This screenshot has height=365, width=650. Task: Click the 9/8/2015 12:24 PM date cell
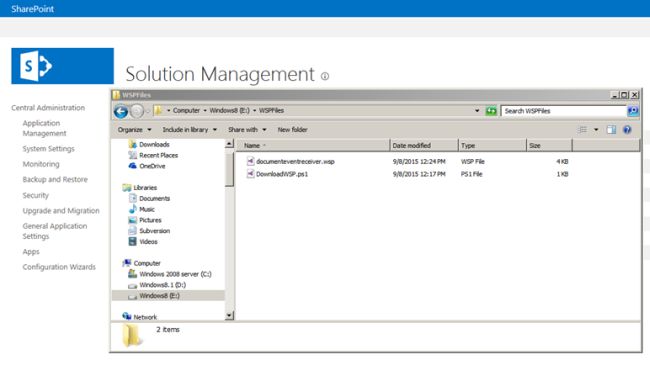tap(419, 161)
